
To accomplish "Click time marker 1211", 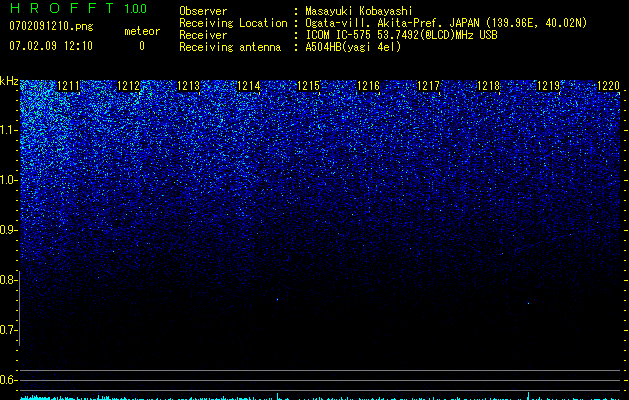I will pyautogui.click(x=69, y=86).
